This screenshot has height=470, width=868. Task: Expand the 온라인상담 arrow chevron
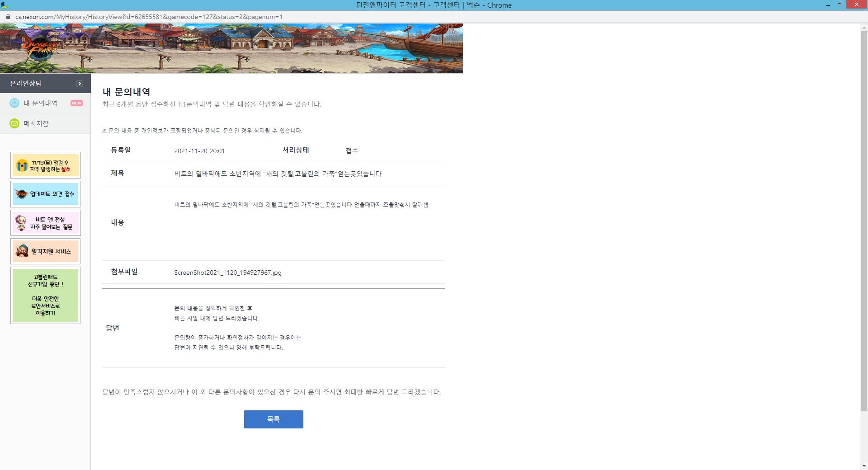80,84
